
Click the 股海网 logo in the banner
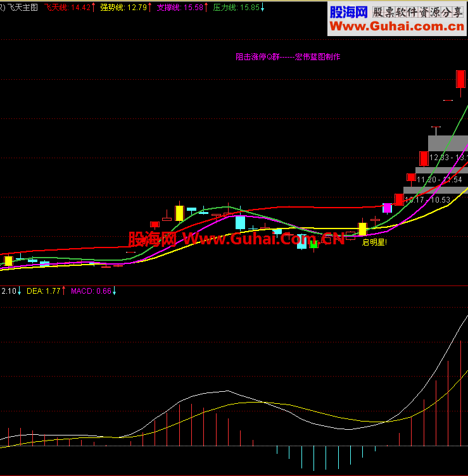click(x=348, y=12)
